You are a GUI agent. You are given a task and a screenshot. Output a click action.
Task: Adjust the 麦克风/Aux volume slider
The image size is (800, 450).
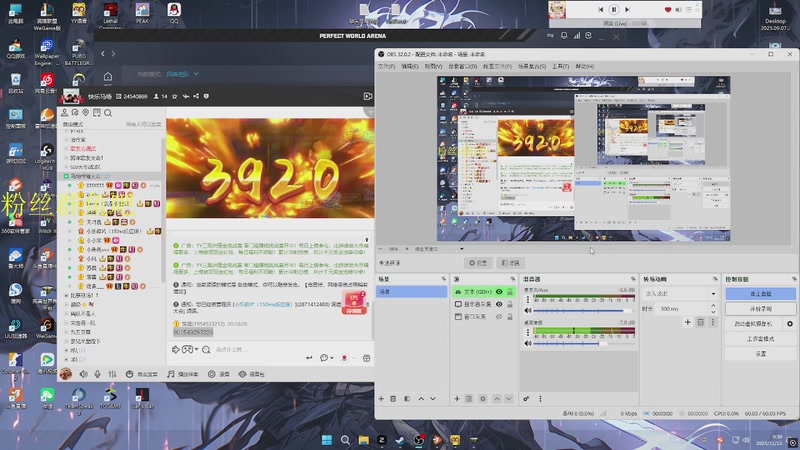coord(584,310)
